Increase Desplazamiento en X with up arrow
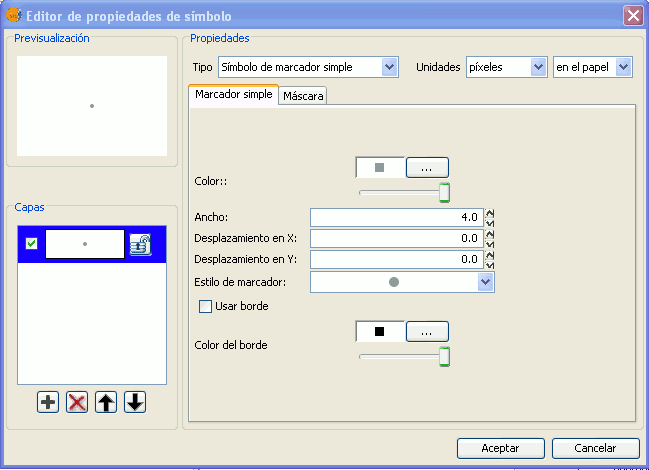 490,234
